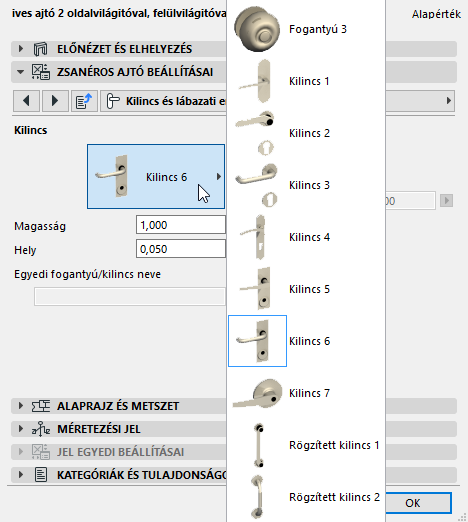Screen dimensions: 468x522
Task: Click the Magasság value field
Action: tap(181, 225)
